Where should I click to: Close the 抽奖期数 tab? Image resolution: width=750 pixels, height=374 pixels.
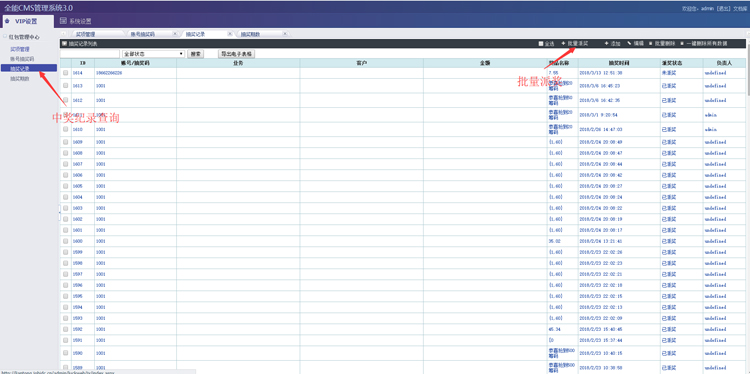pyautogui.click(x=285, y=34)
